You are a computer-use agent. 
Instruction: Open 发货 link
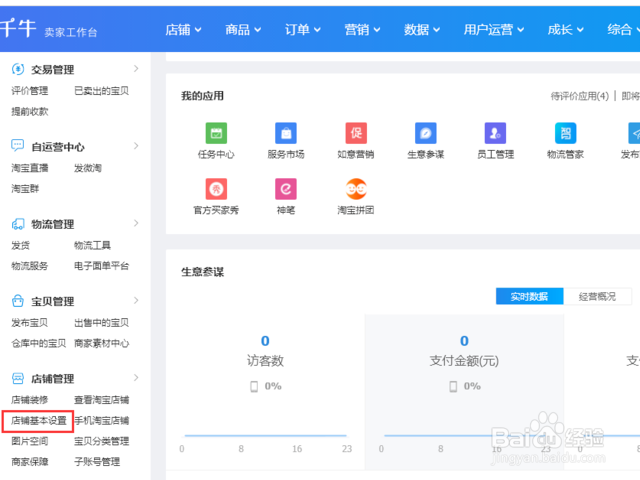pyautogui.click(x=20, y=245)
